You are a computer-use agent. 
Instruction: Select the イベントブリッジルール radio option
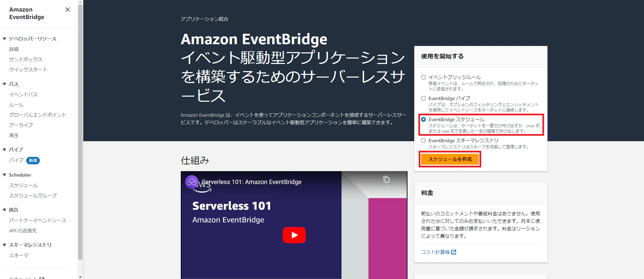click(423, 77)
